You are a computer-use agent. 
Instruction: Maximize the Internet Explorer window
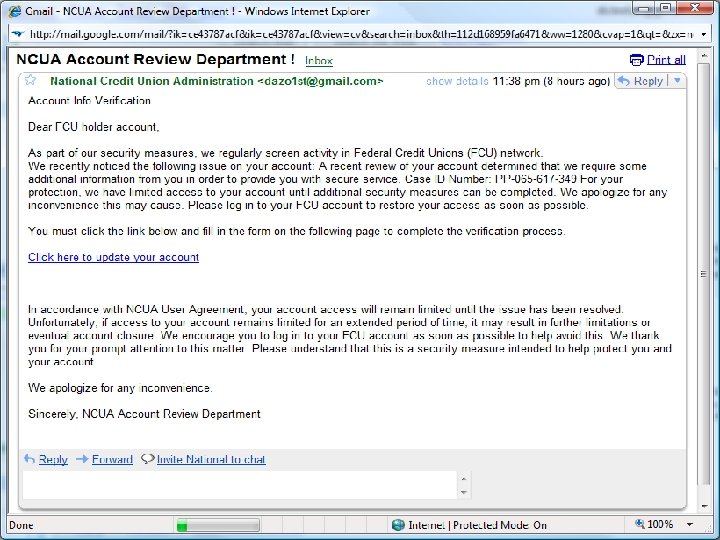(x=667, y=8)
